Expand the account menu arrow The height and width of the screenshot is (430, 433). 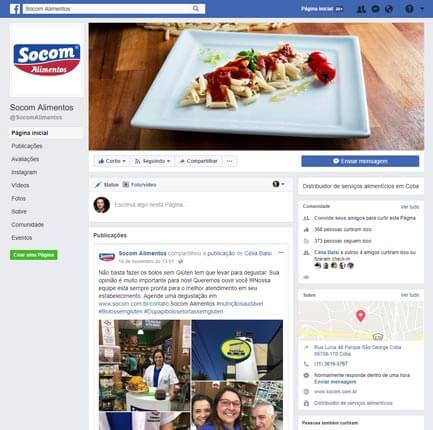[x=422, y=9]
